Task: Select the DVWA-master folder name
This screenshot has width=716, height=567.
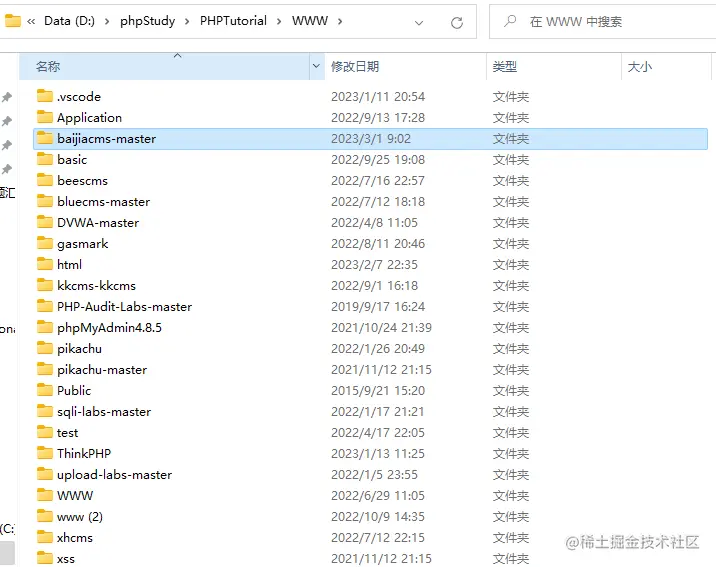Action: pyautogui.click(x=98, y=223)
